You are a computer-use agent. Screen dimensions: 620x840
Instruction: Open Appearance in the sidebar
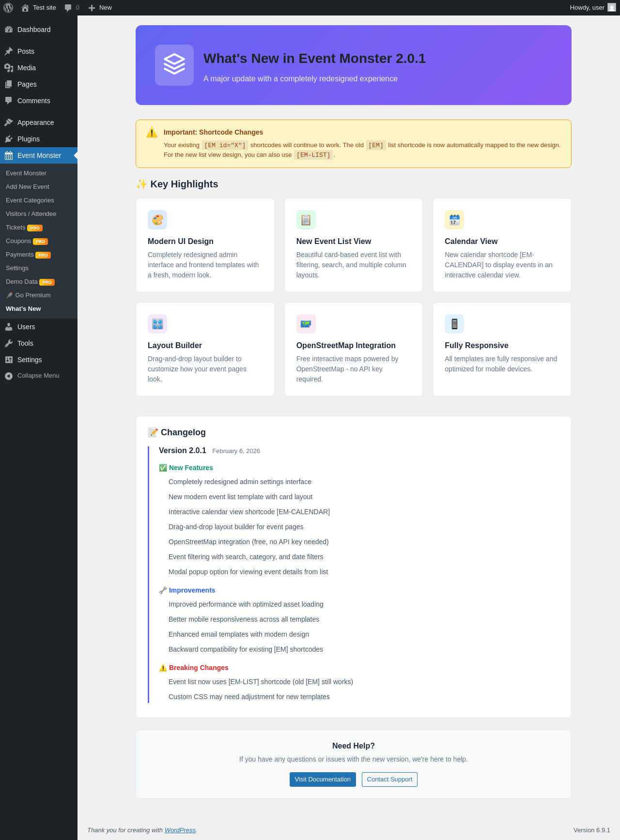(x=39, y=122)
